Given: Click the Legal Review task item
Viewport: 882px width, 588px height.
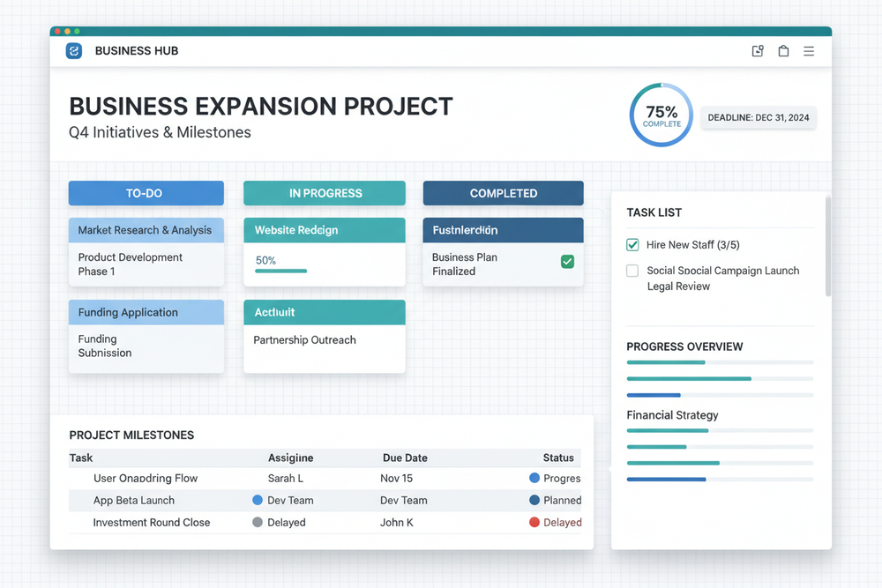Looking at the screenshot, I should pos(678,287).
